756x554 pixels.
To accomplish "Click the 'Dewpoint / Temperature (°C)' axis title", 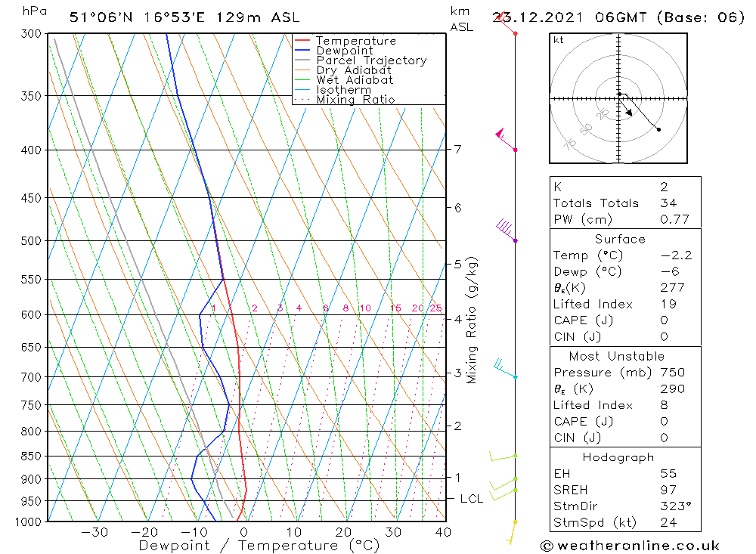I will pyautogui.click(x=259, y=546).
